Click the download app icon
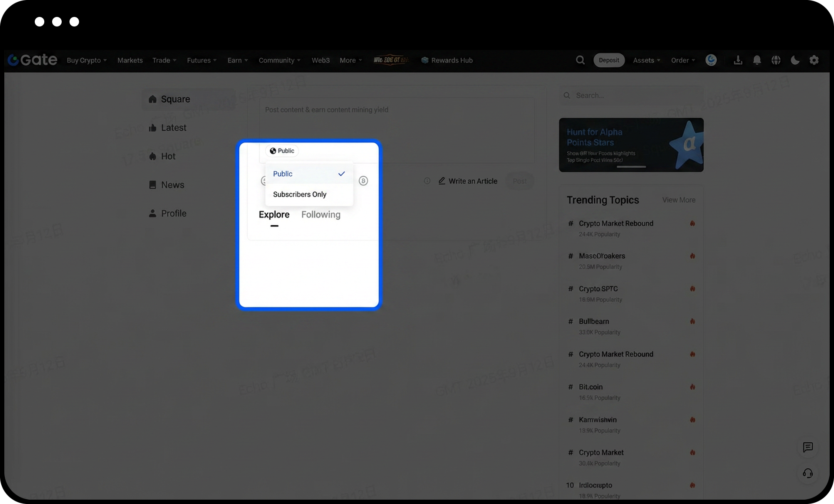This screenshot has height=504, width=834. [738, 60]
